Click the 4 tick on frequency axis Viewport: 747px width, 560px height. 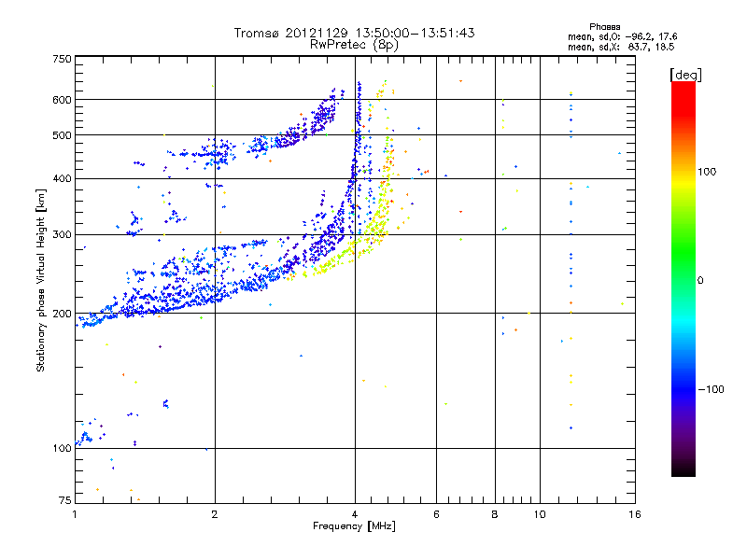point(355,515)
